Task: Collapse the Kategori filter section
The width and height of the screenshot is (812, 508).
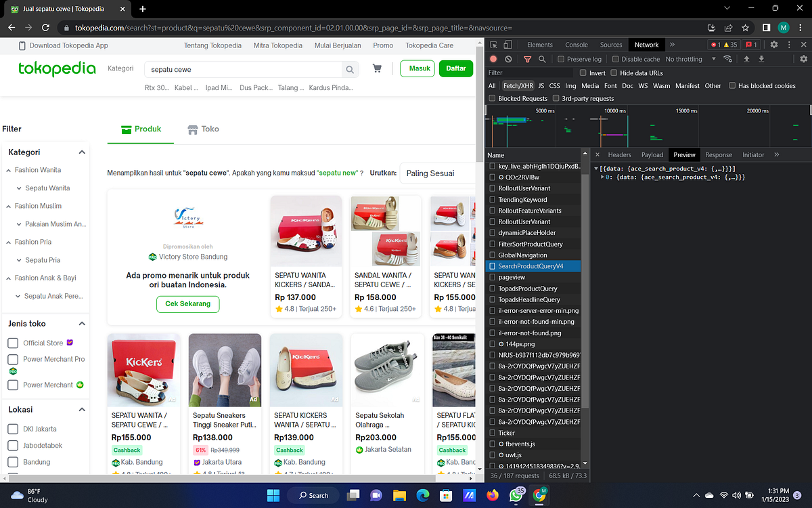Action: tap(83, 152)
